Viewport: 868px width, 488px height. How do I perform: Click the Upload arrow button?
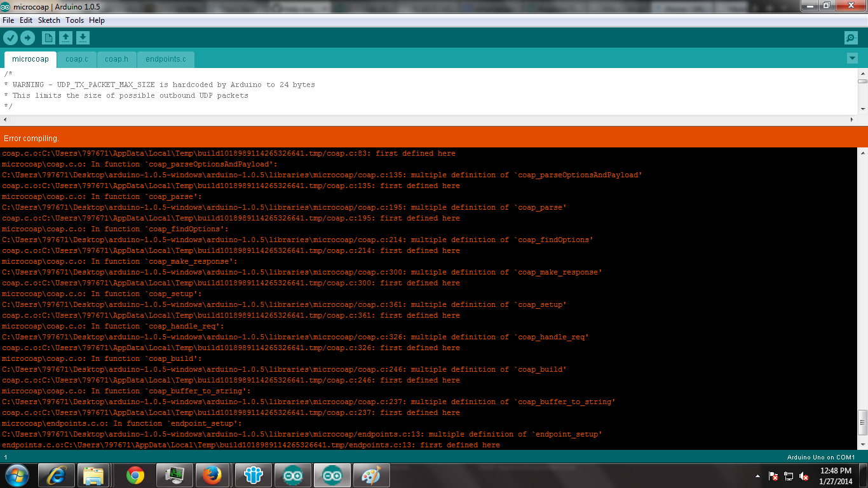(27, 38)
